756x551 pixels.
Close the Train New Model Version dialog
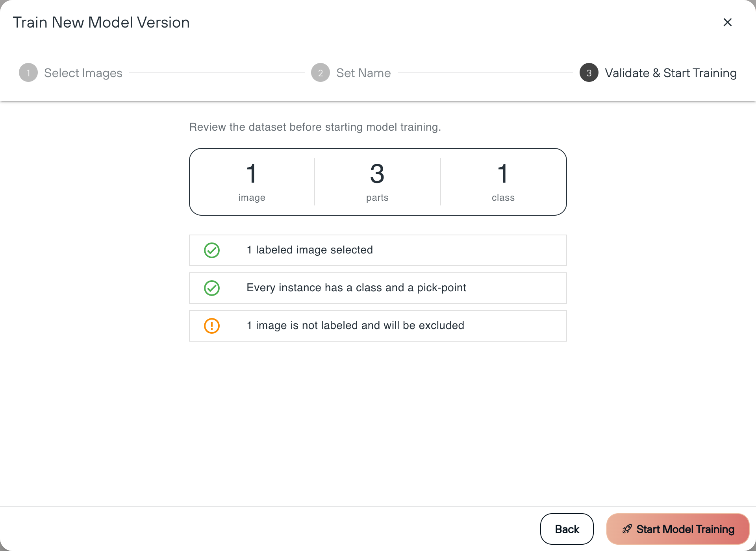coord(727,22)
